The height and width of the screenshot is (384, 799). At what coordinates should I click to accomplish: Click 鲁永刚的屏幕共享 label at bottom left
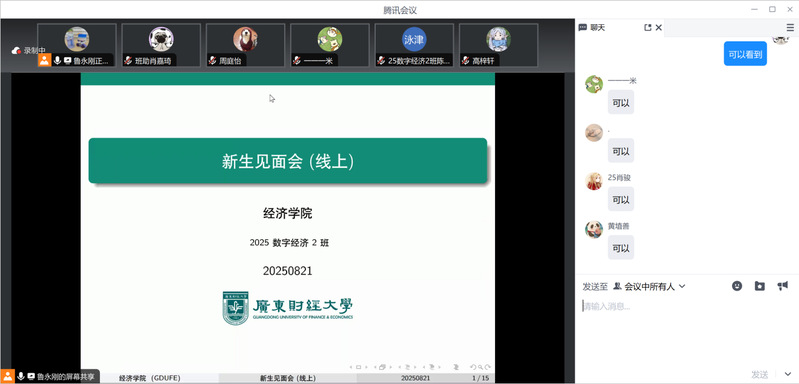[x=66, y=376]
